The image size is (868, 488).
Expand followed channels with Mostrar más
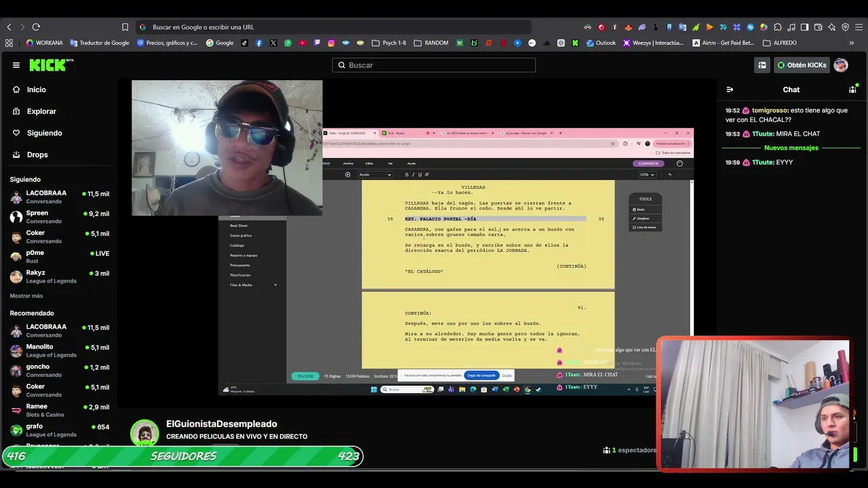[26, 296]
